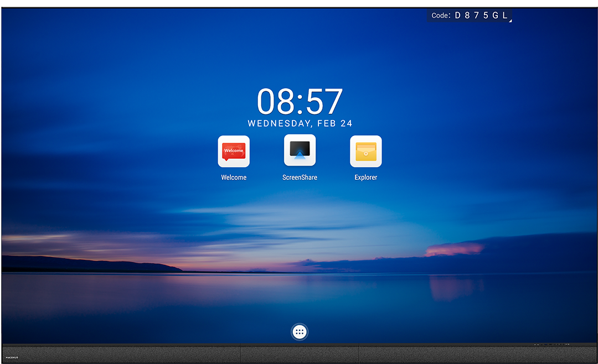The width and height of the screenshot is (598, 364).
Task: Expand the Code widget corner triangle
Action: 510,20
